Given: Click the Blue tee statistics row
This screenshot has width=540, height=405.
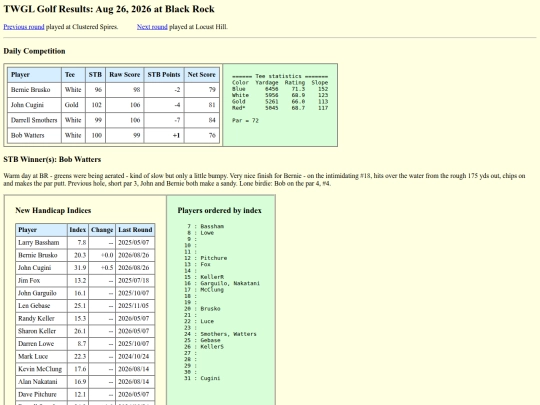Looking at the screenshot, I should coord(280,89).
